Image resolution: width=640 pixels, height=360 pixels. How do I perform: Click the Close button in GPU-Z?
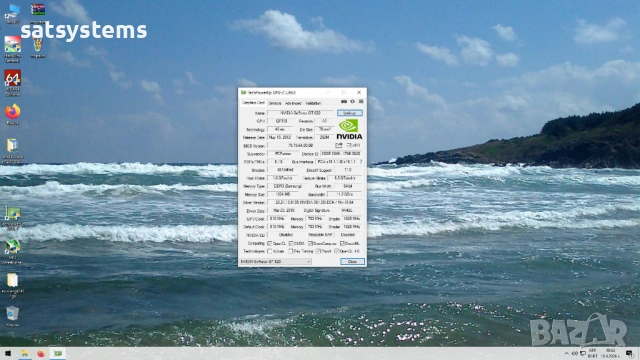click(x=352, y=261)
